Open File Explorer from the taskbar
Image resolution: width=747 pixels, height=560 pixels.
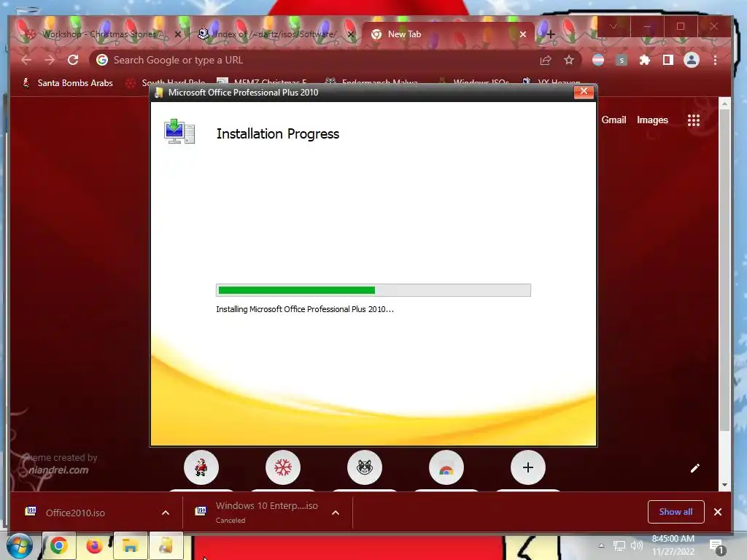pyautogui.click(x=130, y=545)
